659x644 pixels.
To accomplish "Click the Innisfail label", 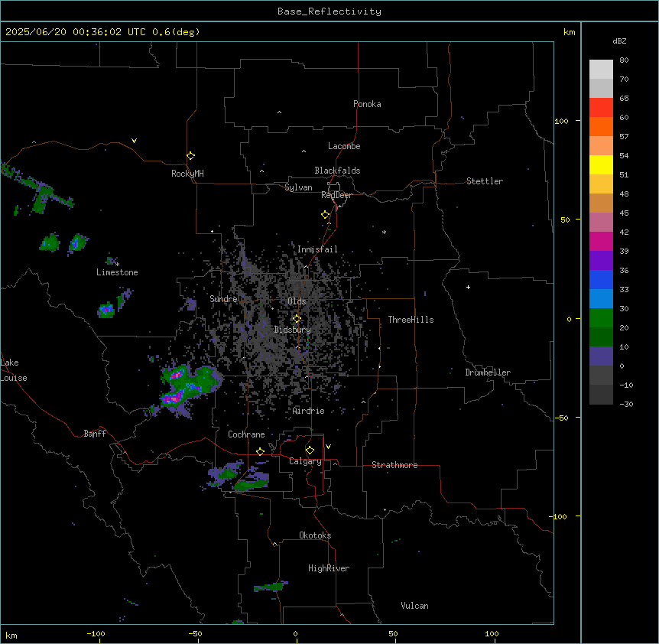I will [x=317, y=249].
